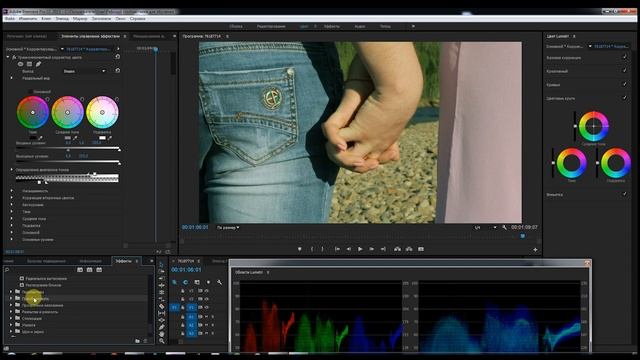The height and width of the screenshot is (360, 640).
Task: Expand the Основные уровни section
Action: 11,239
